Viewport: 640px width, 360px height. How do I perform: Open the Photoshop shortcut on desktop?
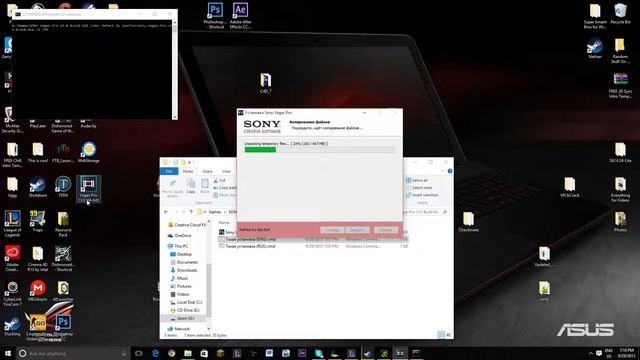point(215,15)
